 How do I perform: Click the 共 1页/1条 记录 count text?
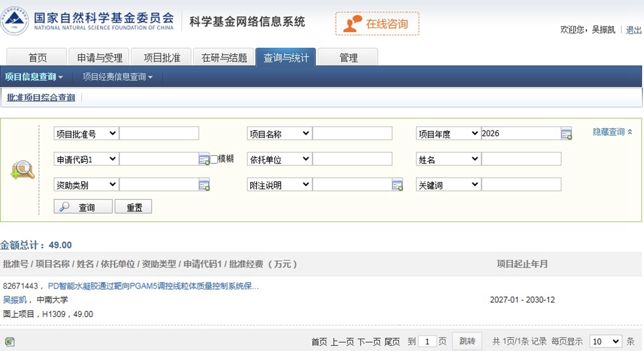point(519,341)
